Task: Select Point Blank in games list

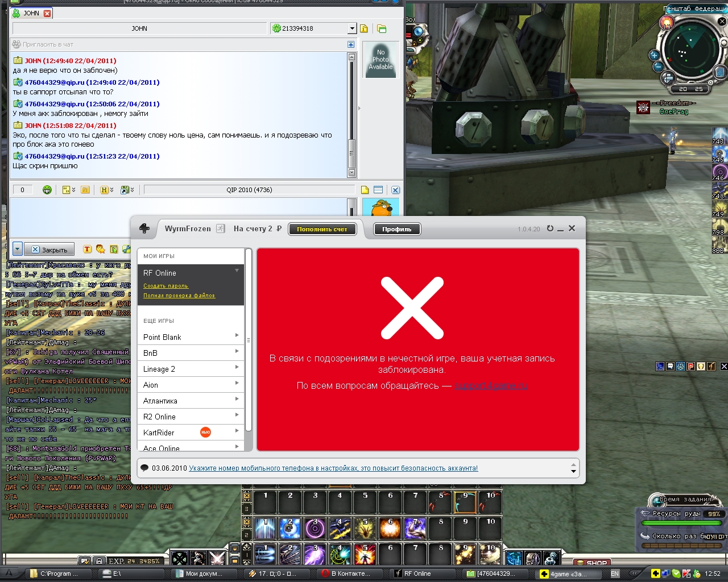Action: tap(191, 337)
